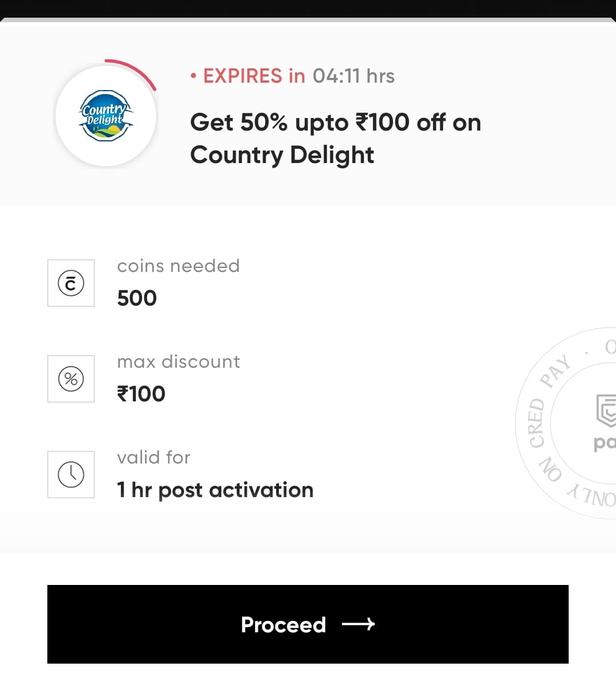The width and height of the screenshot is (616, 687).
Task: Tap the EXPIRES in 04:11 hrs text
Action: click(293, 76)
